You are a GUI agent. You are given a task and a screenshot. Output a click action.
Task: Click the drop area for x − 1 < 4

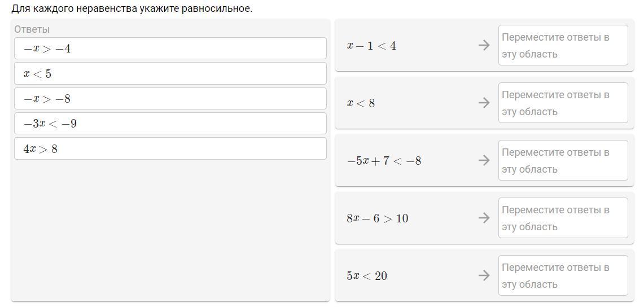point(563,45)
